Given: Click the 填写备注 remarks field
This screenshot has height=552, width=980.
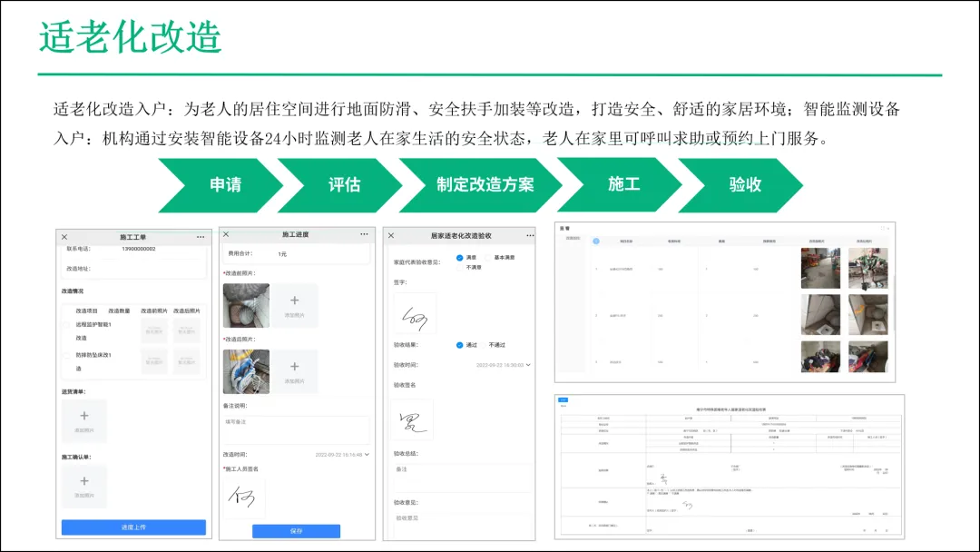Looking at the screenshot, I should (x=296, y=429).
